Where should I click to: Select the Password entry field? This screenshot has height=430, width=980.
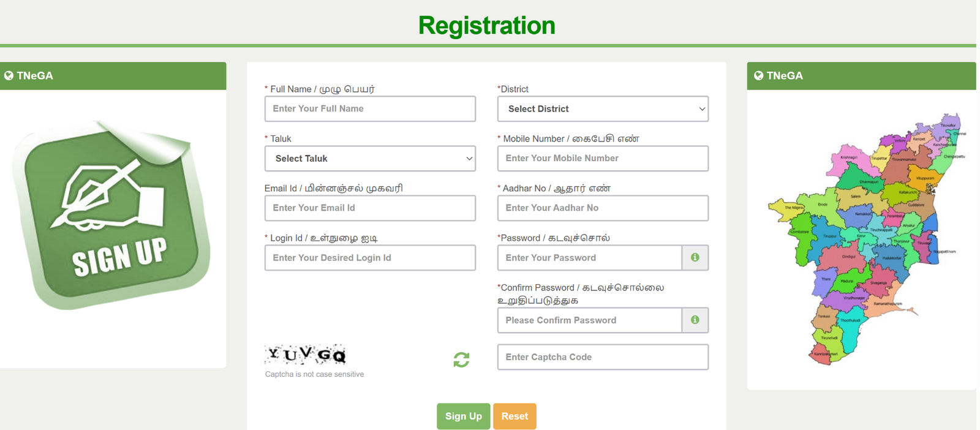[x=589, y=257]
